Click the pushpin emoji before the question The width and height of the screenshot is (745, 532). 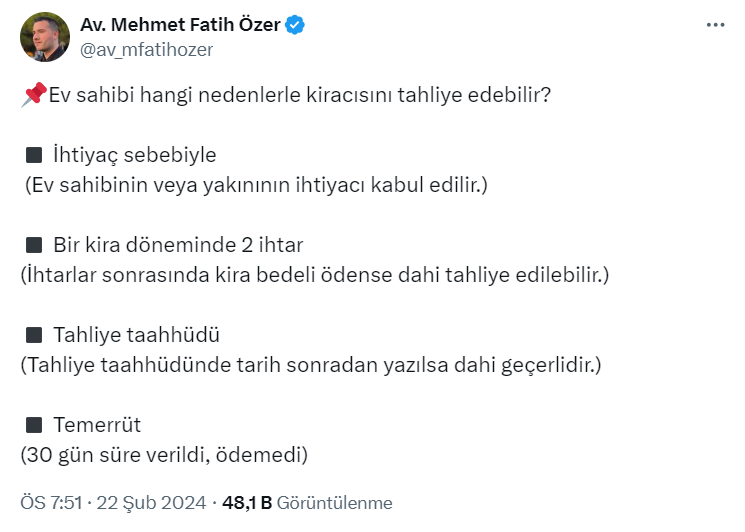coord(34,96)
